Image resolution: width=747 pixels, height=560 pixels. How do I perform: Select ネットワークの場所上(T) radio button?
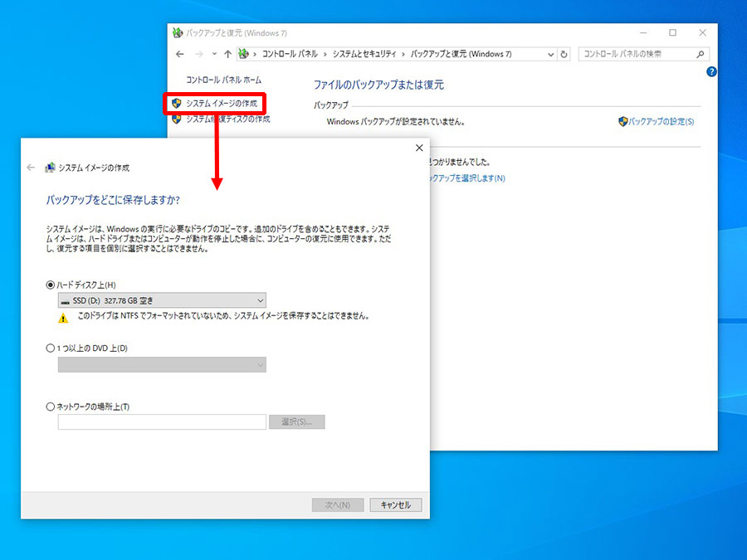coord(50,407)
